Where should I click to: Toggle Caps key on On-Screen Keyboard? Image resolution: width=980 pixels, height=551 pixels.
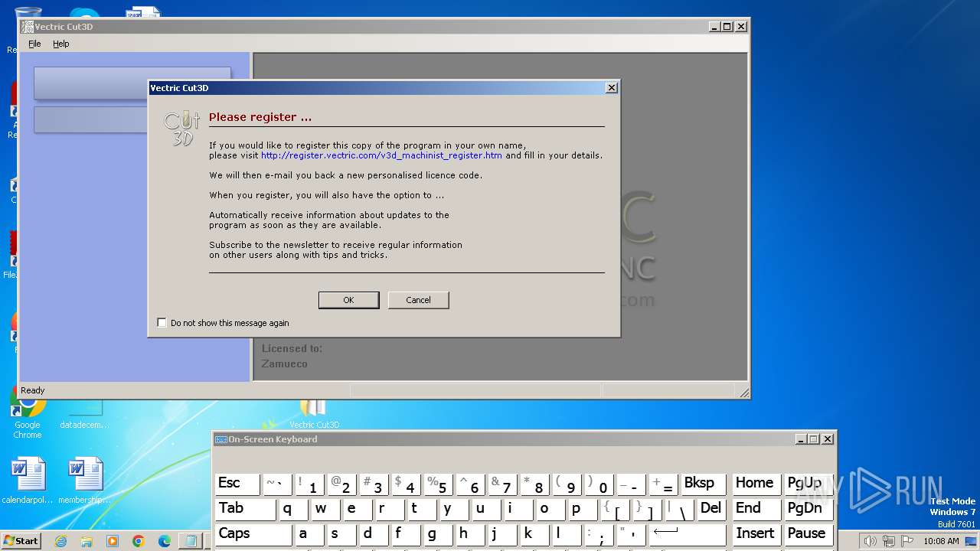pos(253,534)
